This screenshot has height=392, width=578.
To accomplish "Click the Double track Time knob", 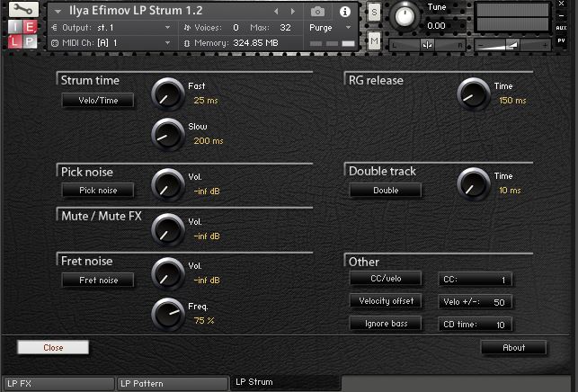I will 474,184.
